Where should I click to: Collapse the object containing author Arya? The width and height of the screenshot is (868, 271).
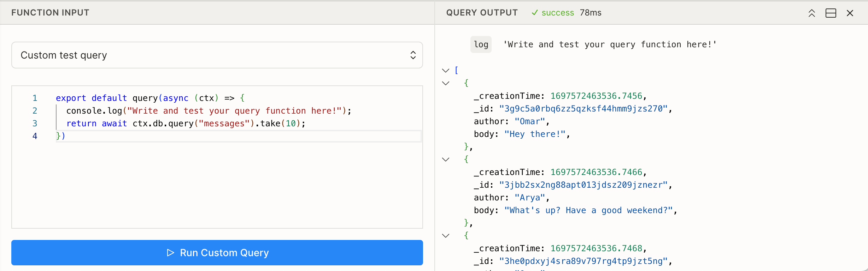[446, 159]
